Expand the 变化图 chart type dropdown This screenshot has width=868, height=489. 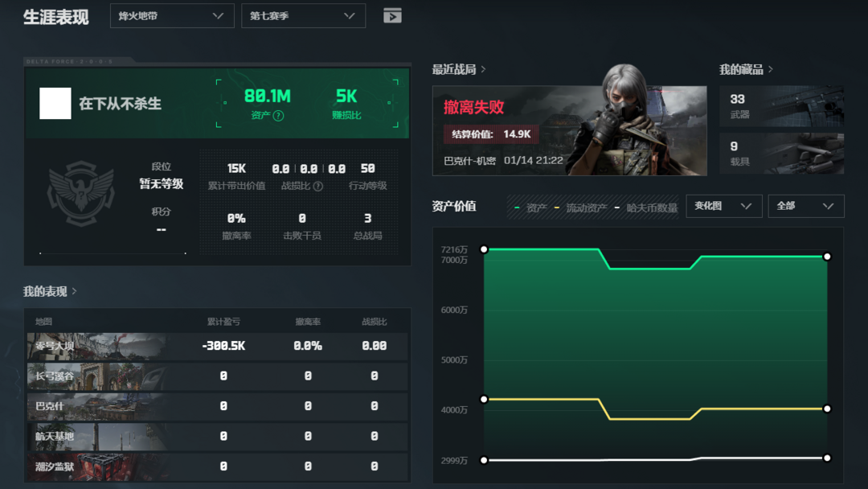(x=723, y=206)
